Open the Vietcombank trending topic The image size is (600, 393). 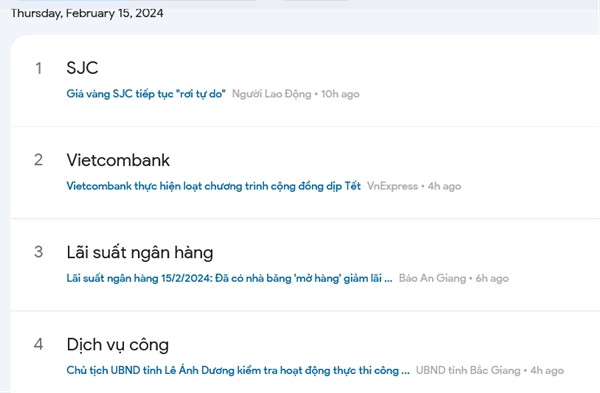point(118,160)
